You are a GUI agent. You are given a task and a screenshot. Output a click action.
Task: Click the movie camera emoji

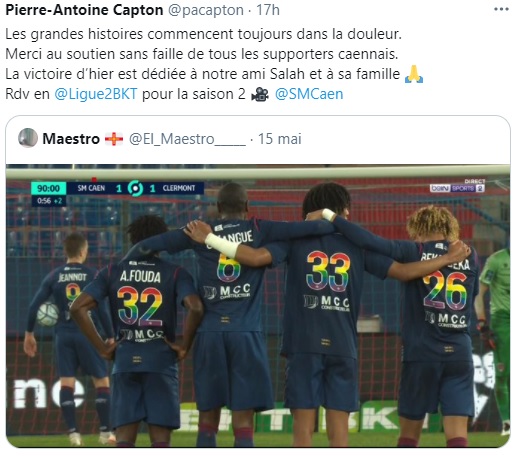click(x=260, y=94)
